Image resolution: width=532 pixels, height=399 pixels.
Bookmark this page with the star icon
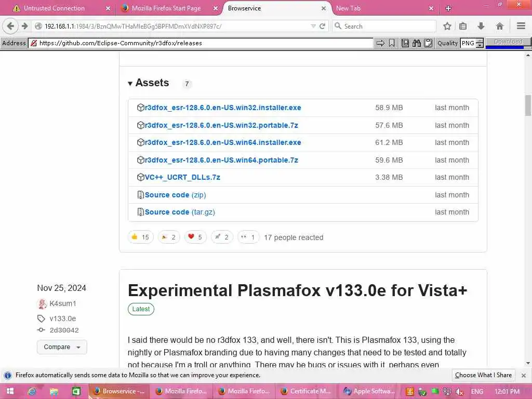[447, 26]
